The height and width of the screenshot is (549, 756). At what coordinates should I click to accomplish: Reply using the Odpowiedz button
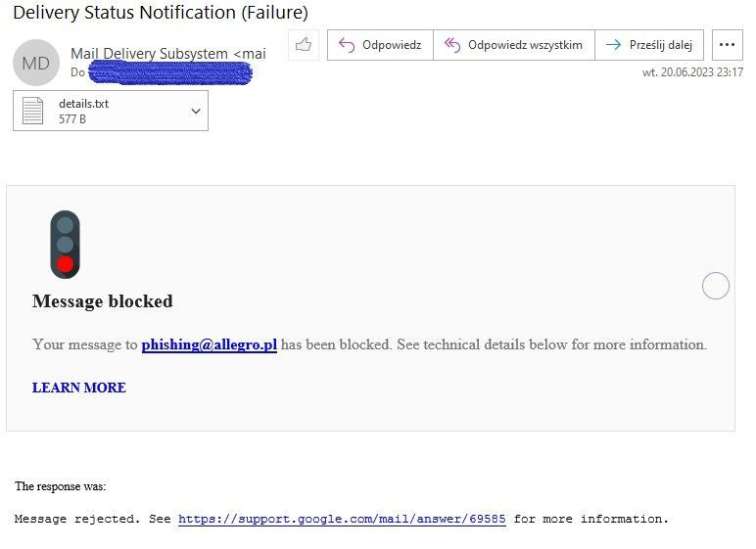[x=380, y=45]
